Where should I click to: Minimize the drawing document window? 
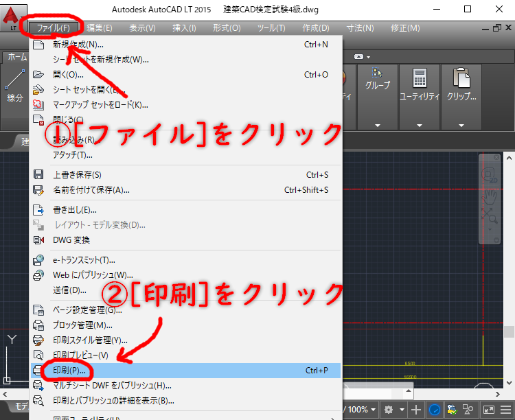pos(485,29)
